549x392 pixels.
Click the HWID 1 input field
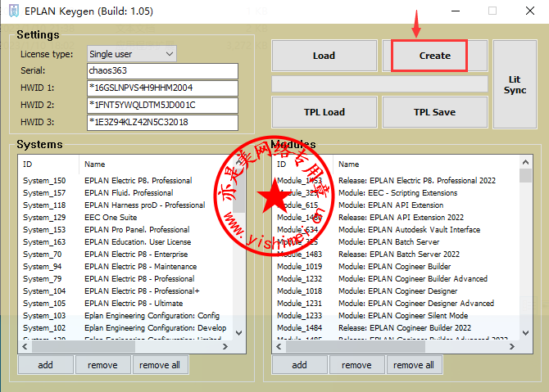point(162,88)
